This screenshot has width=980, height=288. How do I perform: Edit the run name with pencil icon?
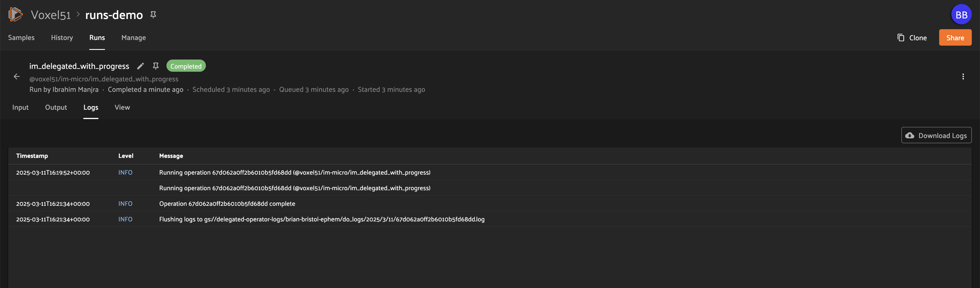click(x=140, y=66)
